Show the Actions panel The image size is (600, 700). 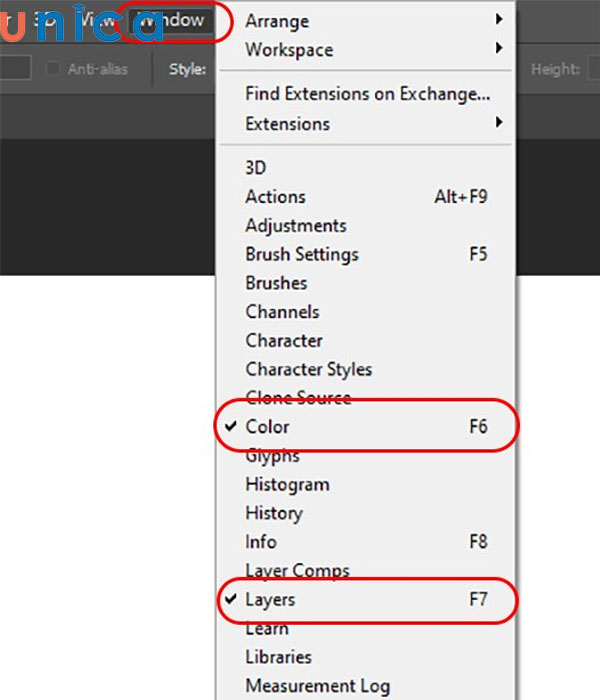[275, 197]
